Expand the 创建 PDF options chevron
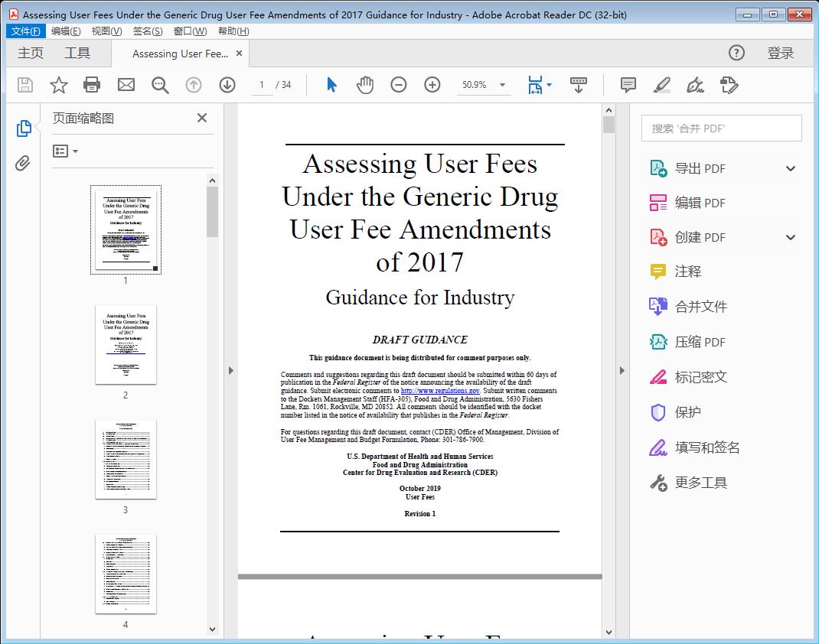 (790, 237)
